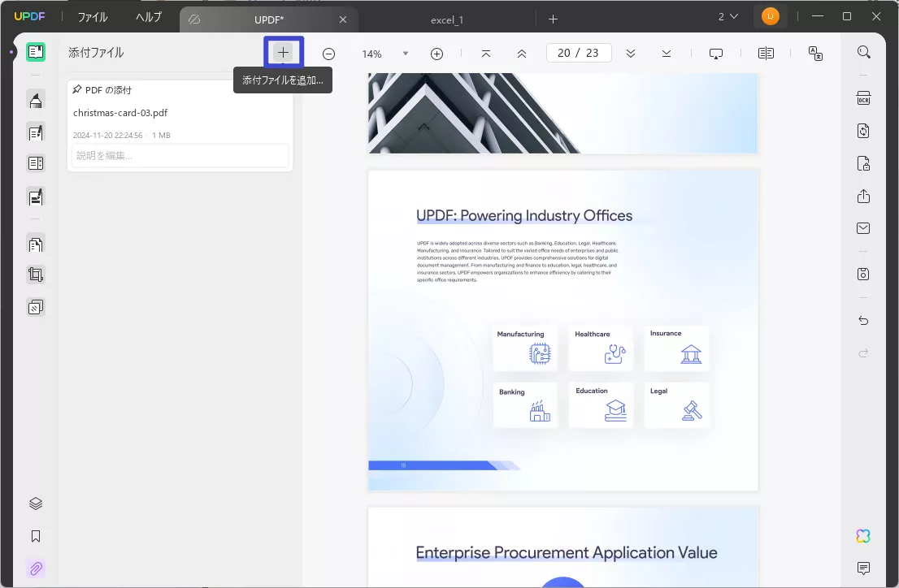Open the Reader mode icon in left sidebar
The width and height of the screenshot is (899, 588).
tap(36, 52)
